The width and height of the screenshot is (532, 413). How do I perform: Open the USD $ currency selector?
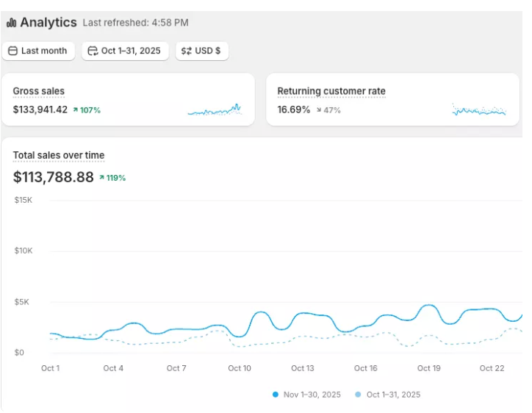[x=202, y=51]
